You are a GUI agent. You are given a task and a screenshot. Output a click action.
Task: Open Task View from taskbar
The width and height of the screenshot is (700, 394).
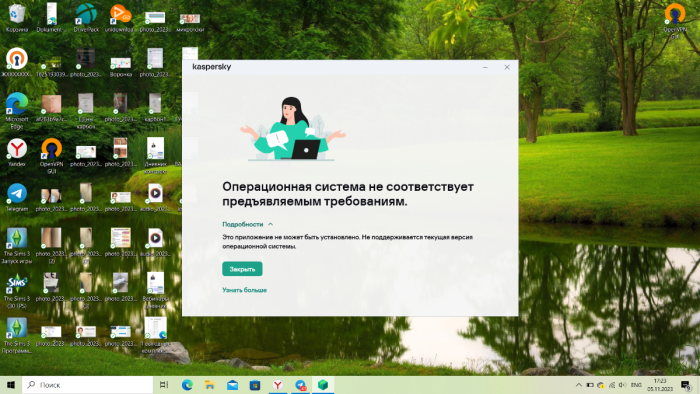click(x=164, y=385)
